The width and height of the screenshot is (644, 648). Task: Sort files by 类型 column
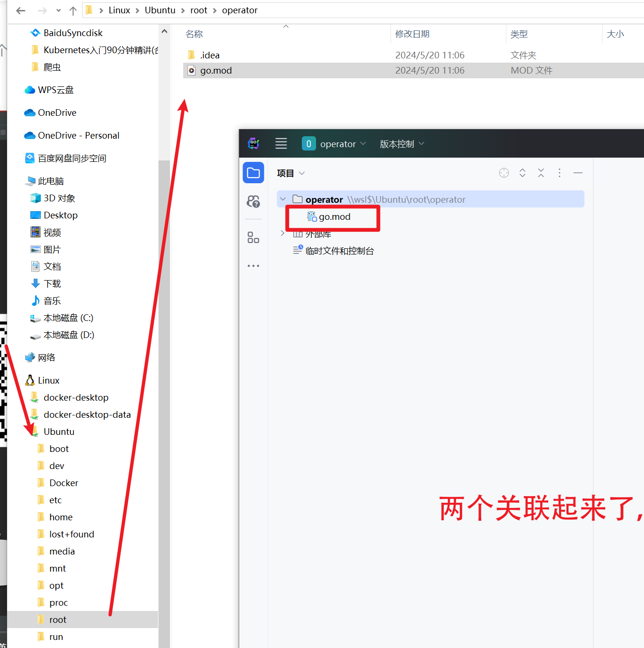[519, 34]
